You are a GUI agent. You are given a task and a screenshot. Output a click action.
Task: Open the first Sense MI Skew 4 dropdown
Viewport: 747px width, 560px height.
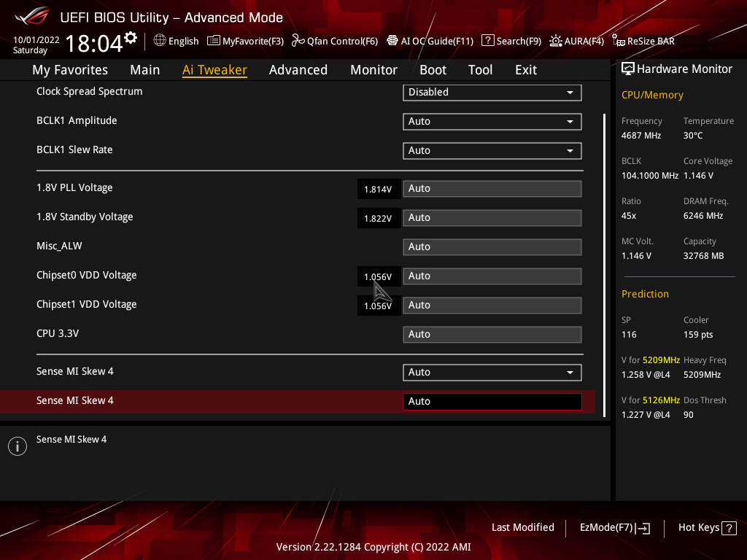coord(492,373)
